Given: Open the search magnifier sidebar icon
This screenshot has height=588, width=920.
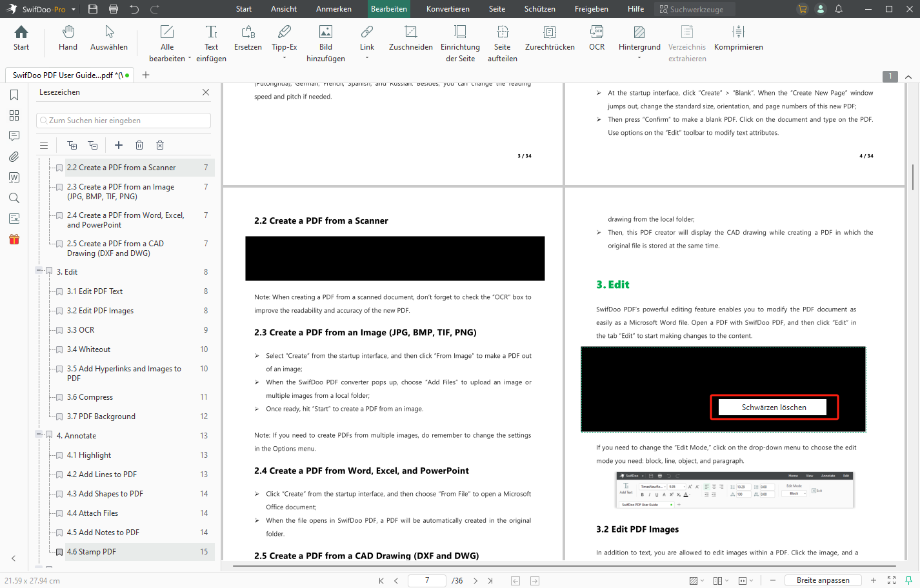Looking at the screenshot, I should 14,198.
